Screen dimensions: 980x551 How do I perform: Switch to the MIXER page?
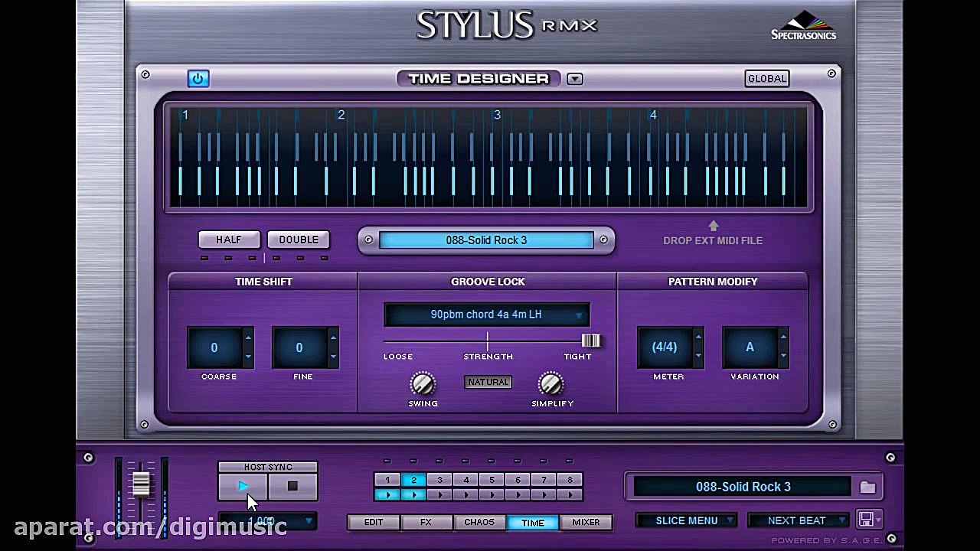(x=586, y=522)
